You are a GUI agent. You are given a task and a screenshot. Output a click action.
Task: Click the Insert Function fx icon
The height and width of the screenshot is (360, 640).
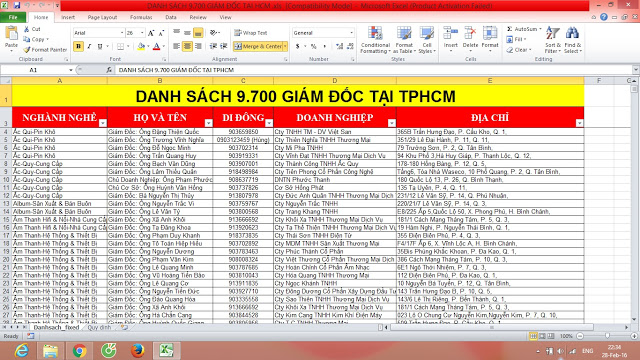(109, 70)
